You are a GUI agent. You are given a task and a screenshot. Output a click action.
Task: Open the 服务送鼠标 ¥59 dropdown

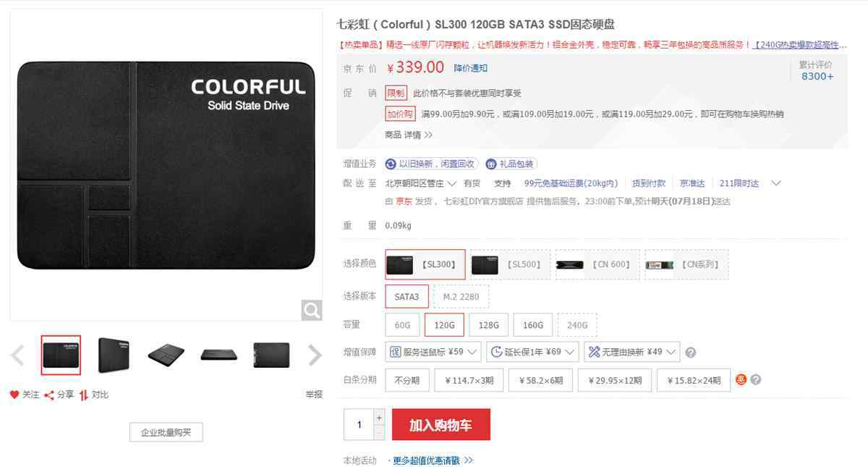point(433,352)
